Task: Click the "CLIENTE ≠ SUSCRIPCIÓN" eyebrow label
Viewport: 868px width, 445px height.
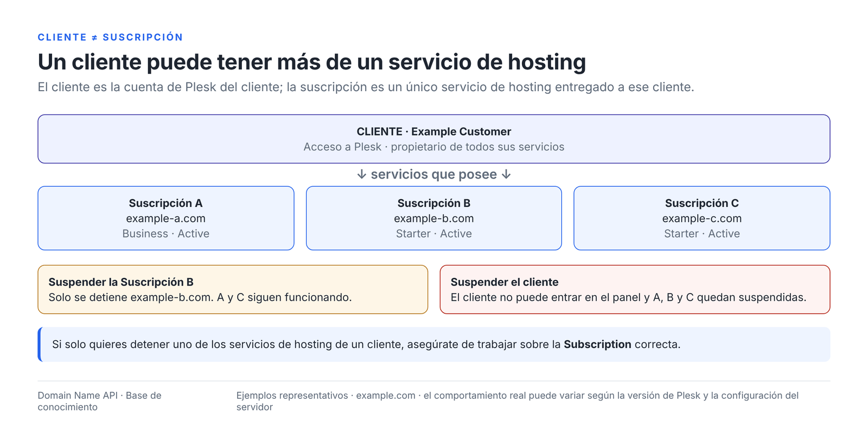Action: 110,37
